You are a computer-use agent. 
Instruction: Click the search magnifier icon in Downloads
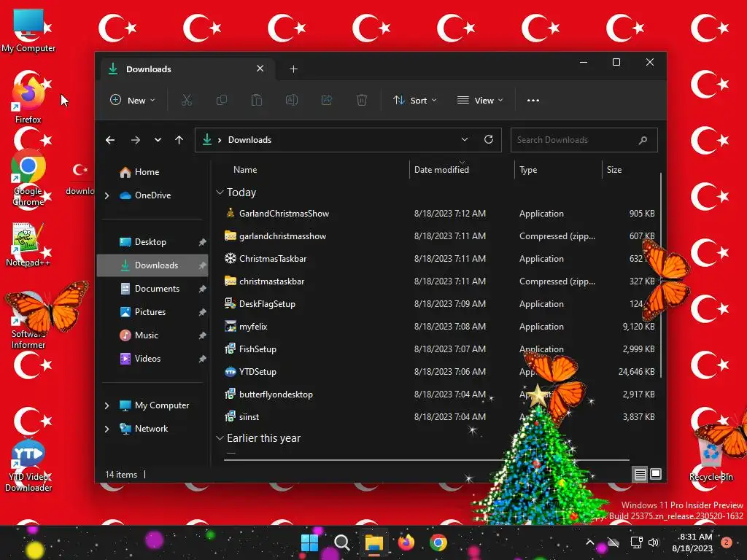tap(643, 140)
